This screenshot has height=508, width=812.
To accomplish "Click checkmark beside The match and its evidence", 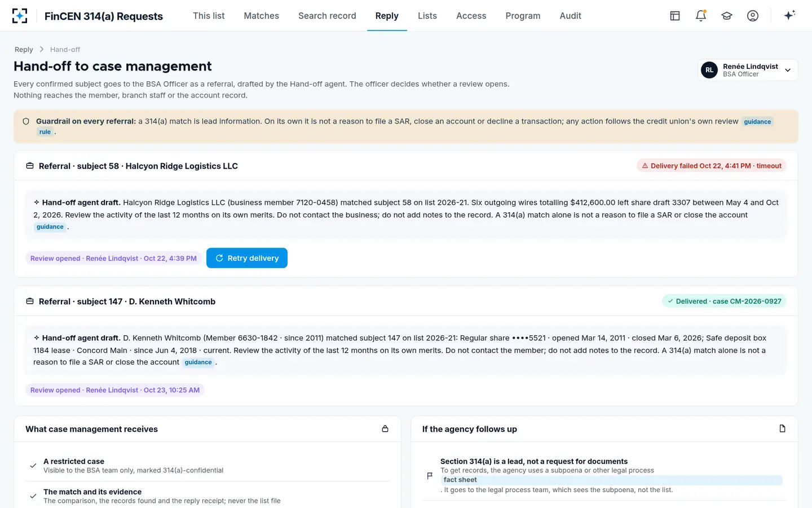I will point(33,496).
